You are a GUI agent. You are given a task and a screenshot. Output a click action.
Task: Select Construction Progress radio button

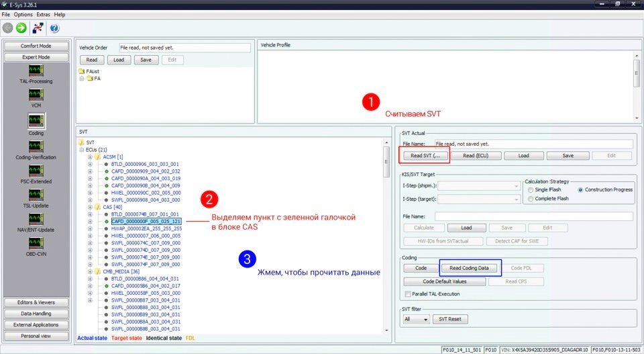click(x=580, y=190)
